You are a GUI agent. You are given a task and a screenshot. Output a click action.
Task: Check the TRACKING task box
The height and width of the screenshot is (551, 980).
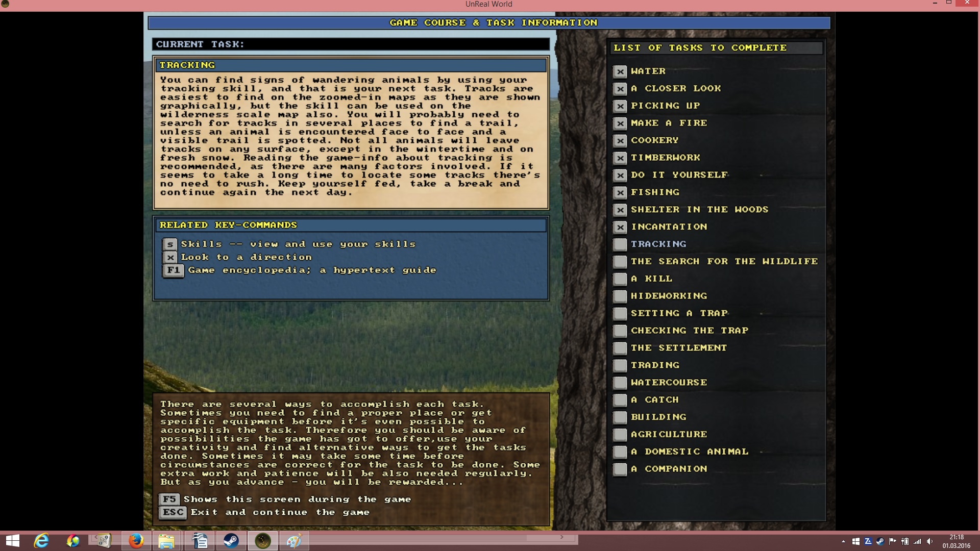[x=620, y=244]
